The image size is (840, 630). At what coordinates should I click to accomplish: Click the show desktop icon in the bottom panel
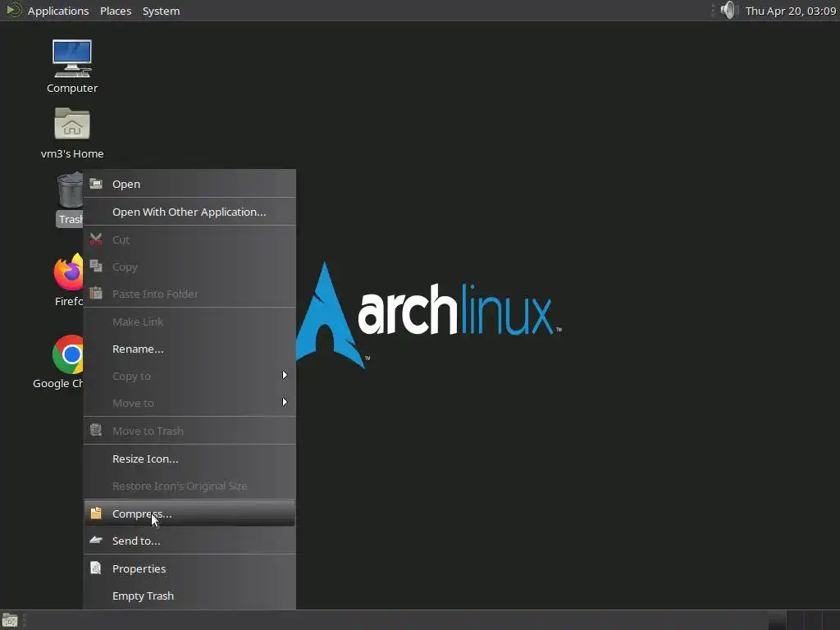(10, 620)
